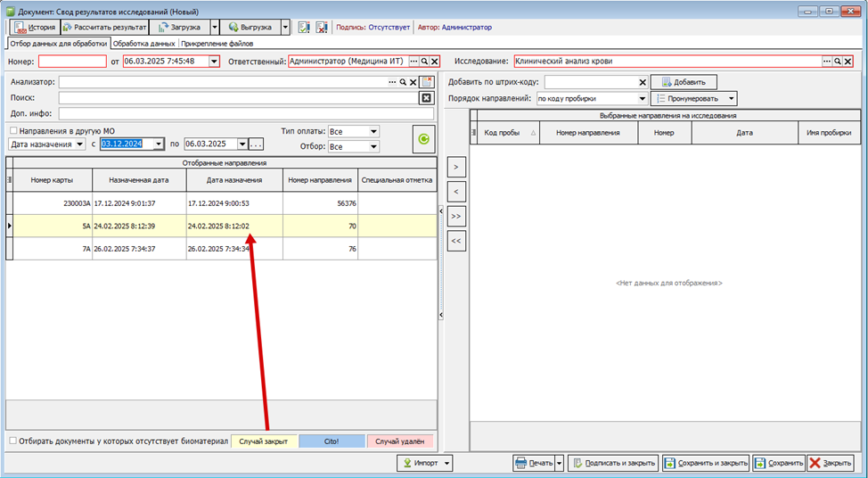Click the Добавить по штрих-коду input field
This screenshot has width=868, height=478.
coord(595,82)
